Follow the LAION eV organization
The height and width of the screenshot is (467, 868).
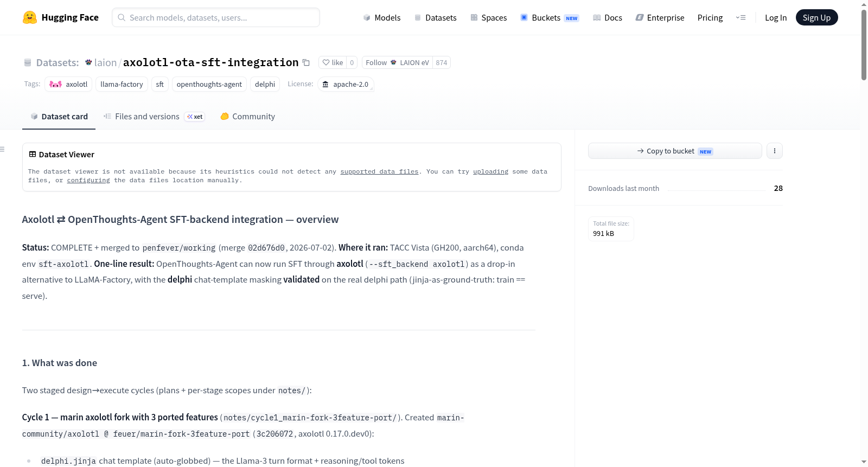(x=397, y=62)
